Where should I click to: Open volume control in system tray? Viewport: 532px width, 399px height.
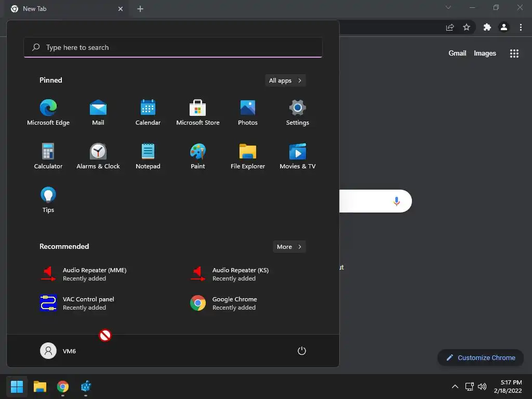[482, 387]
